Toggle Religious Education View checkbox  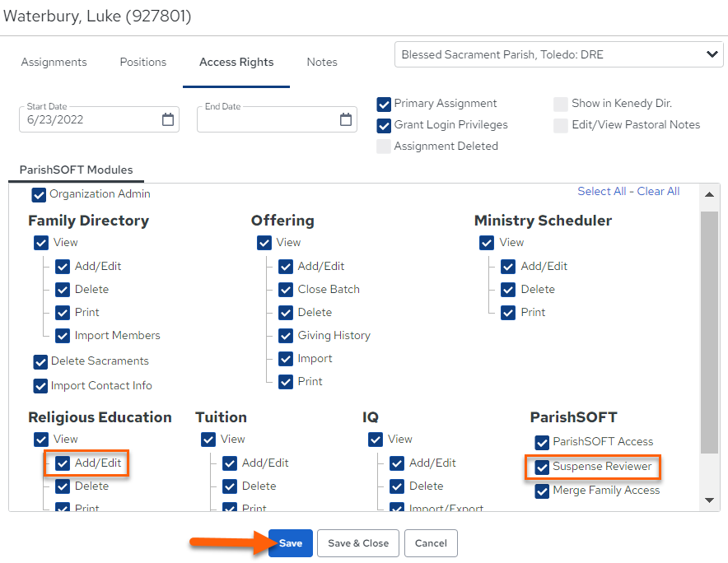click(x=41, y=440)
